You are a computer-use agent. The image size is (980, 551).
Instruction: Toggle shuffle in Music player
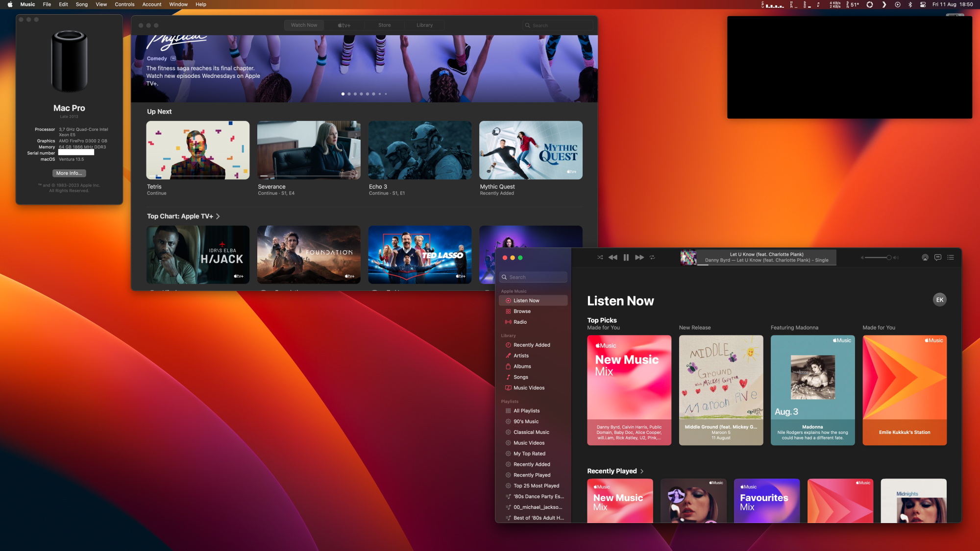click(x=600, y=257)
